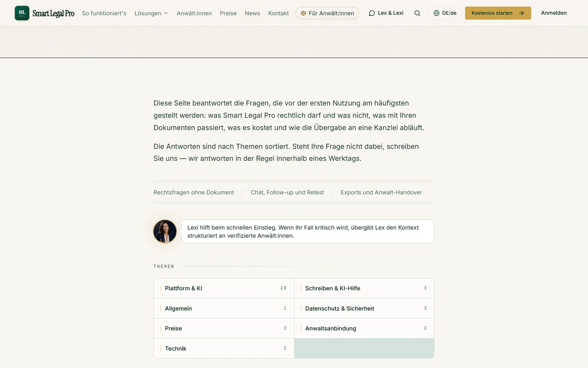
Task: Click the arrow on Kostenlos starten
Action: point(521,13)
